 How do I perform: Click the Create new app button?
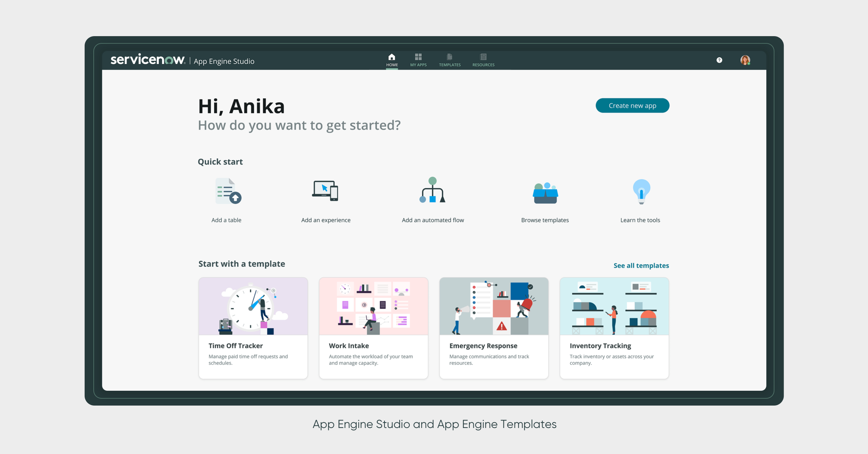pyautogui.click(x=632, y=106)
